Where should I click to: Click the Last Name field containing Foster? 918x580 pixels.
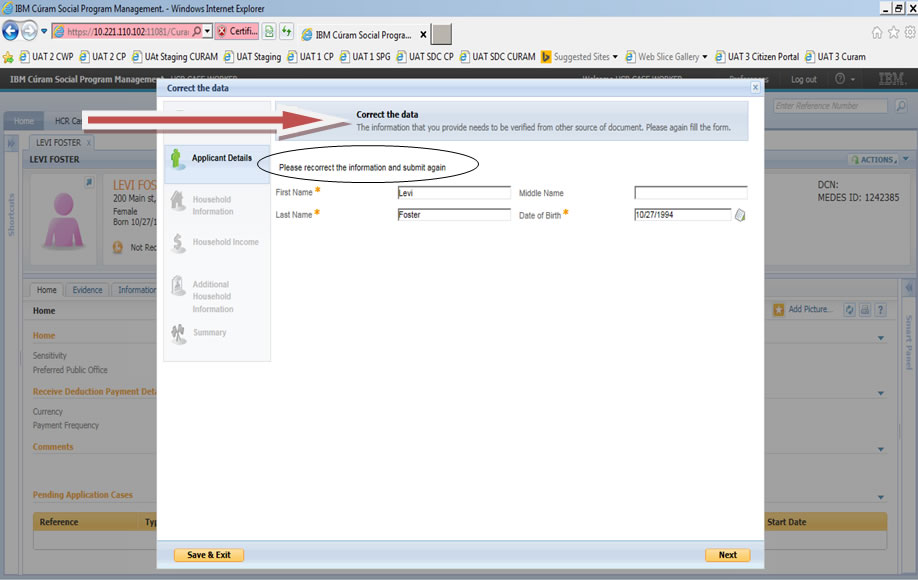(x=454, y=215)
